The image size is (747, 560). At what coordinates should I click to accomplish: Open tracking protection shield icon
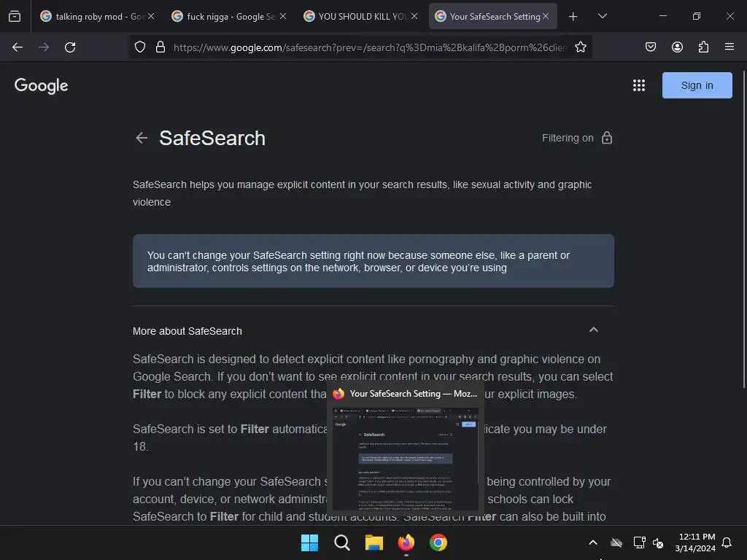coord(139,47)
